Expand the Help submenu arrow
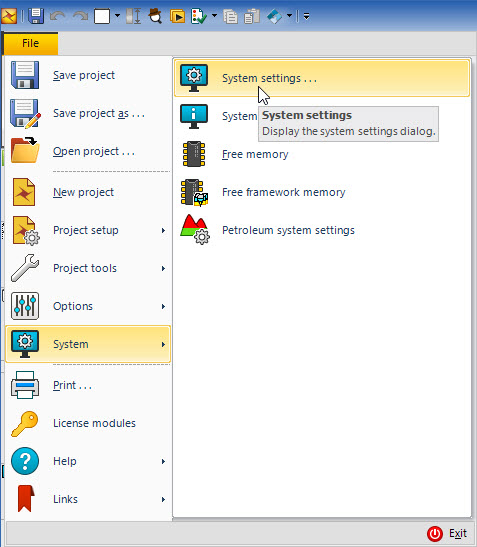The image size is (477, 547). coord(163,462)
